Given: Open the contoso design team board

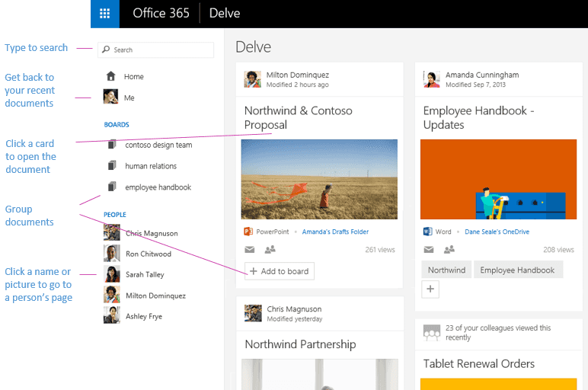Looking at the screenshot, I should click(x=158, y=145).
